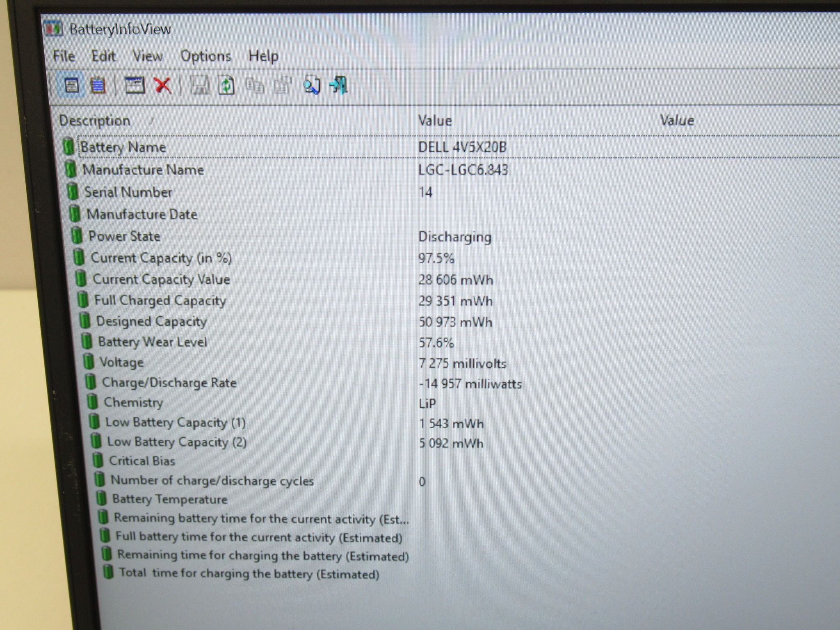Refresh battery data with green arrows icon
Image resolution: width=840 pixels, height=630 pixels.
pyautogui.click(x=226, y=85)
